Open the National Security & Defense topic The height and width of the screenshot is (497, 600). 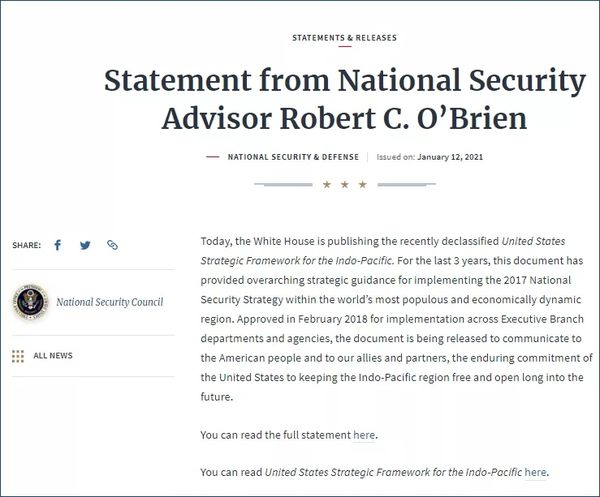click(294, 157)
